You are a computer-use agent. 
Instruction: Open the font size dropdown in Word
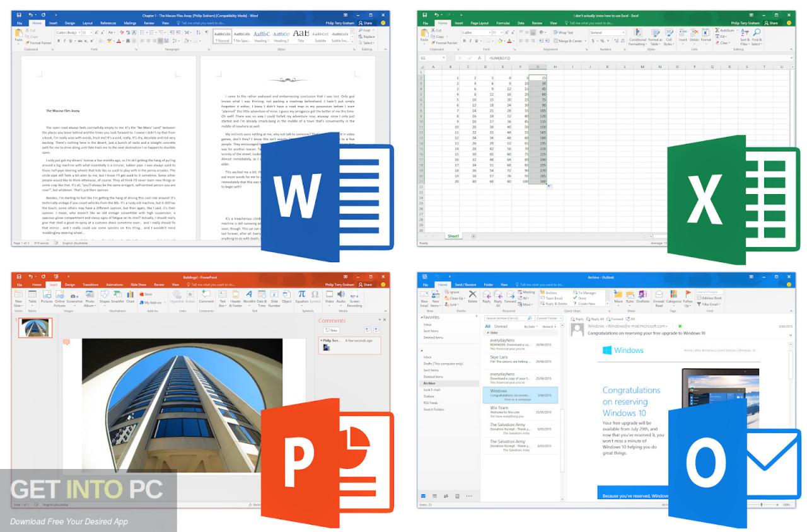coord(91,32)
